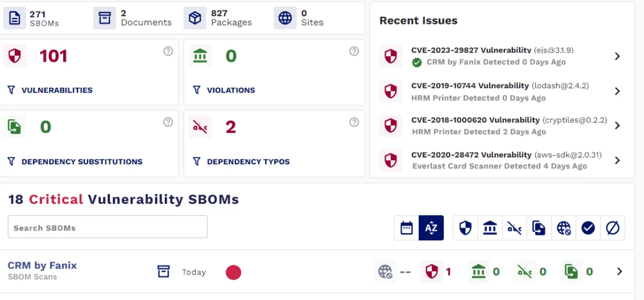
Task: Expand the CRM by Fanix row
Action: coord(620,272)
